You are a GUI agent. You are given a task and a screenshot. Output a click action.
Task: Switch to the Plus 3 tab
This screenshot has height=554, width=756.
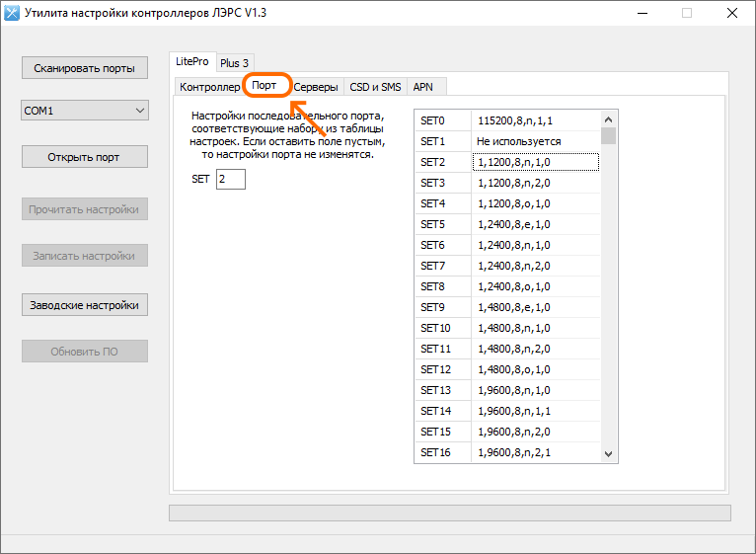pos(234,63)
